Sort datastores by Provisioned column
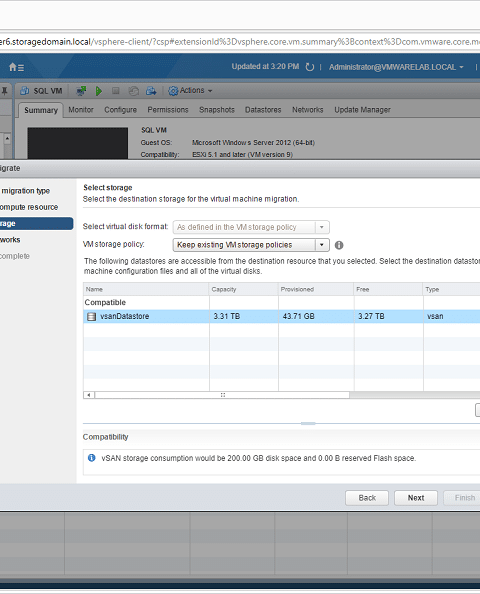Viewport: 480px width, 594px height. tap(316, 289)
